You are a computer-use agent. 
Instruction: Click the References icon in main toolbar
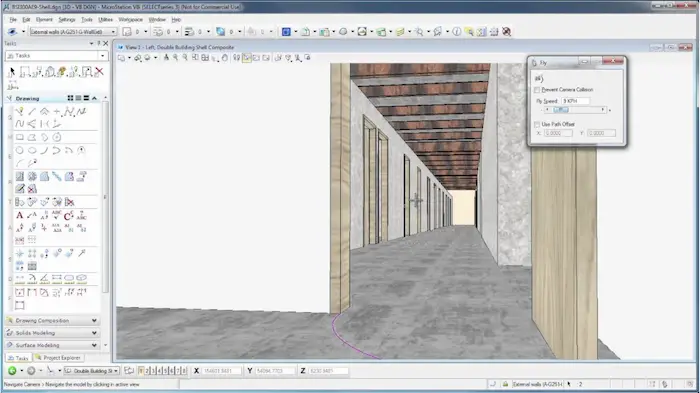coord(305,32)
